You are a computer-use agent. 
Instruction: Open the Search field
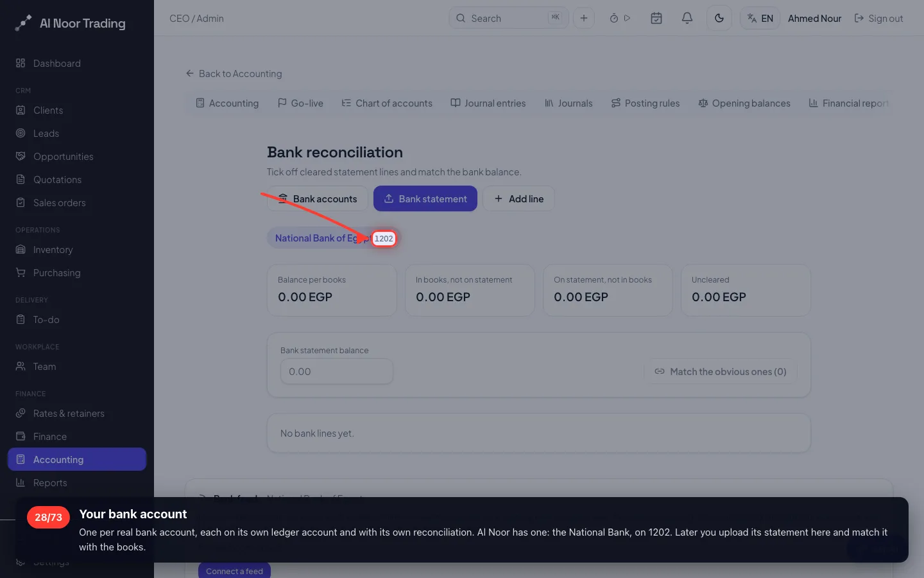click(x=509, y=18)
